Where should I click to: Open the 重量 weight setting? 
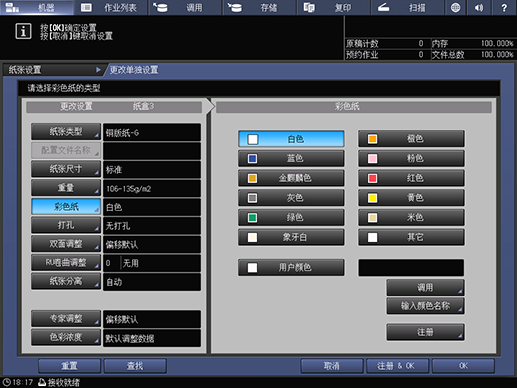point(66,188)
